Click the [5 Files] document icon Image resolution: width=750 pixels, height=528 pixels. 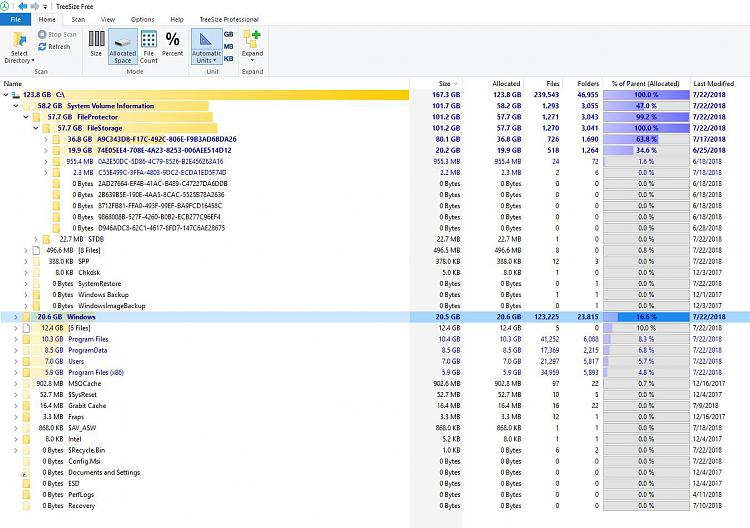[x=26, y=328]
